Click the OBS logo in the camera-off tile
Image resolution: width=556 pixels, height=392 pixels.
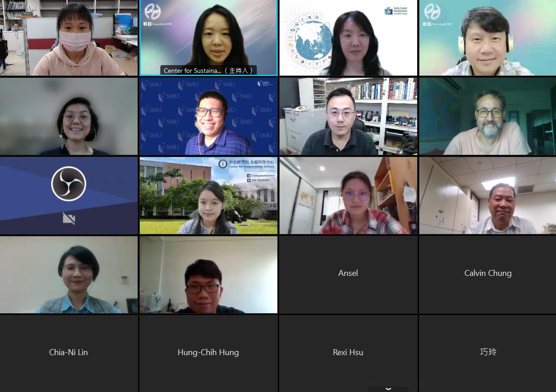(x=69, y=184)
